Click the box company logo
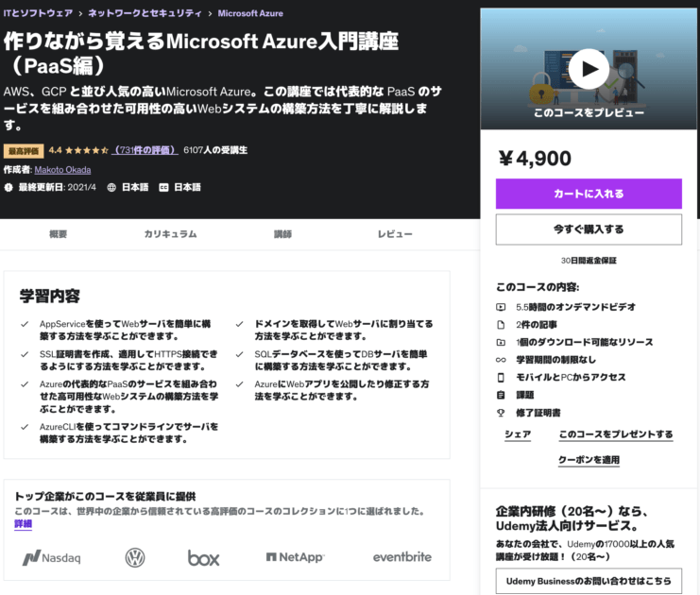The height and width of the screenshot is (595, 700). tap(203, 558)
